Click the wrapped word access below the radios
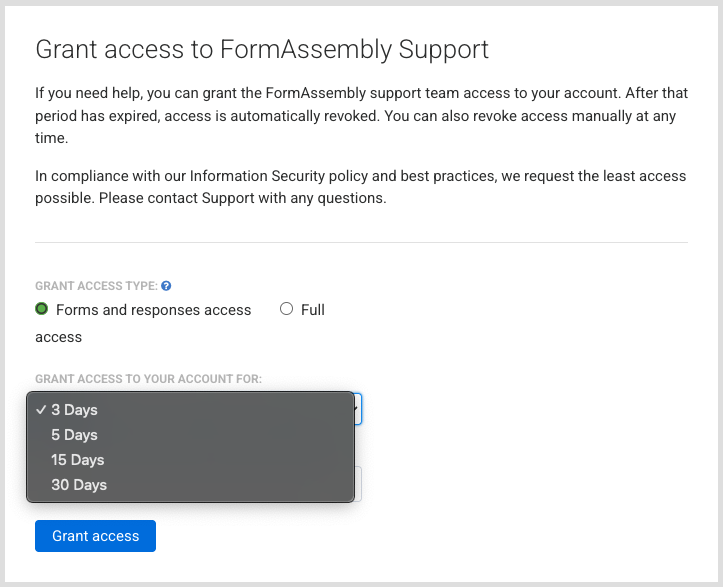 [x=58, y=337]
